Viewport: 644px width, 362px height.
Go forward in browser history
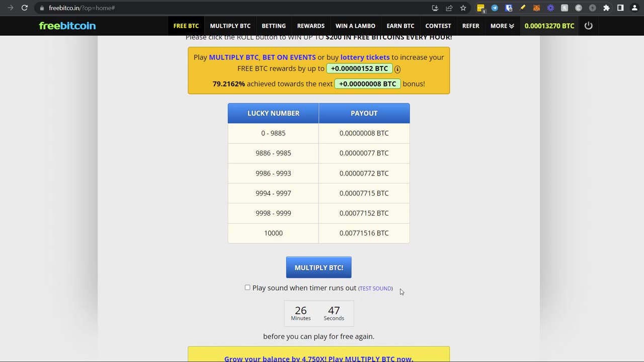[x=10, y=8]
